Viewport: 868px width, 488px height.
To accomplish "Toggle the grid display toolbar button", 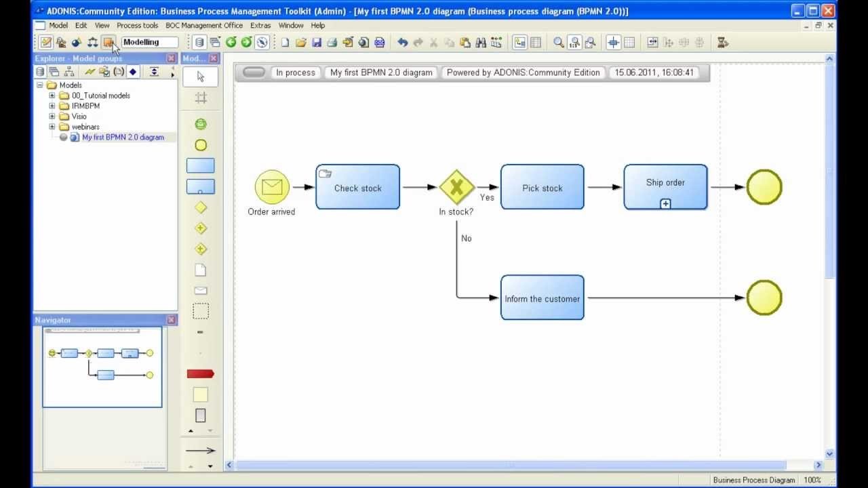I will pos(629,43).
